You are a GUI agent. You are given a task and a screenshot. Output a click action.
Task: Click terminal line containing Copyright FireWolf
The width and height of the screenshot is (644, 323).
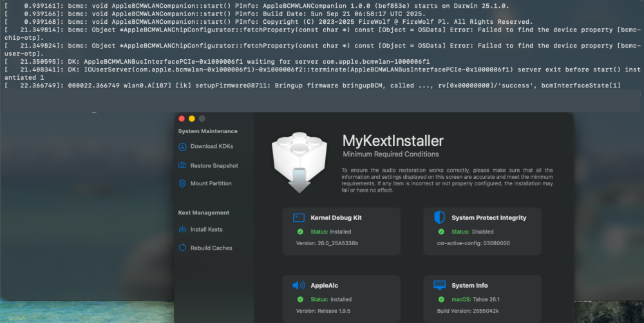[269, 22]
